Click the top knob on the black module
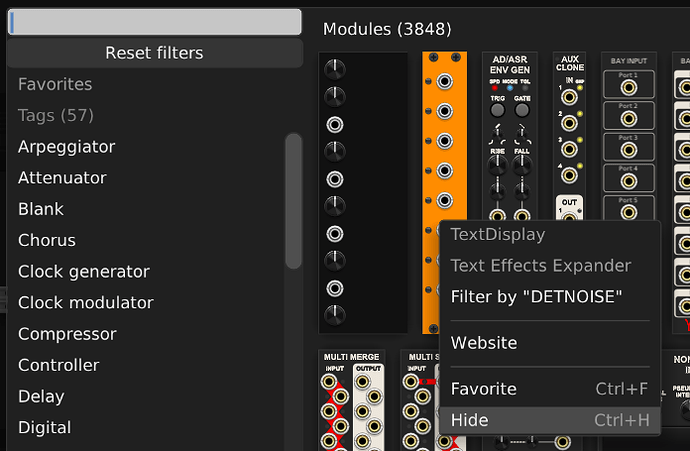690x451 pixels. [335, 68]
